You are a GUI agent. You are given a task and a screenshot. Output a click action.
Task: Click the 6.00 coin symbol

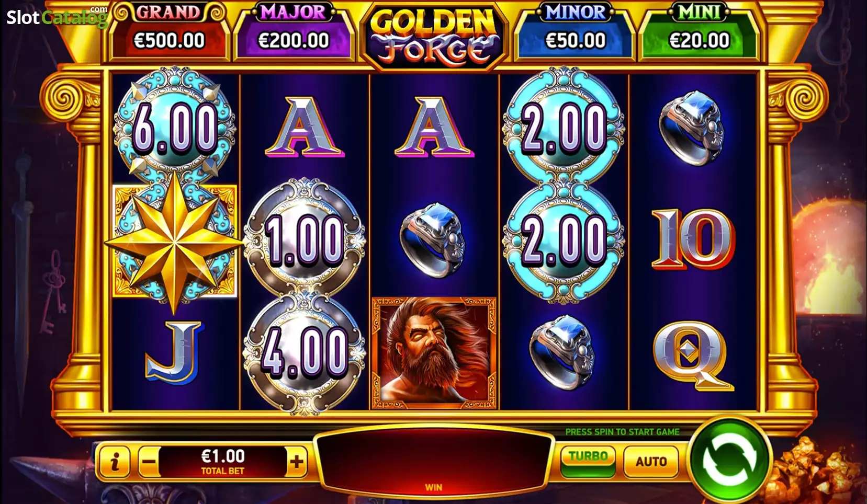(174, 125)
